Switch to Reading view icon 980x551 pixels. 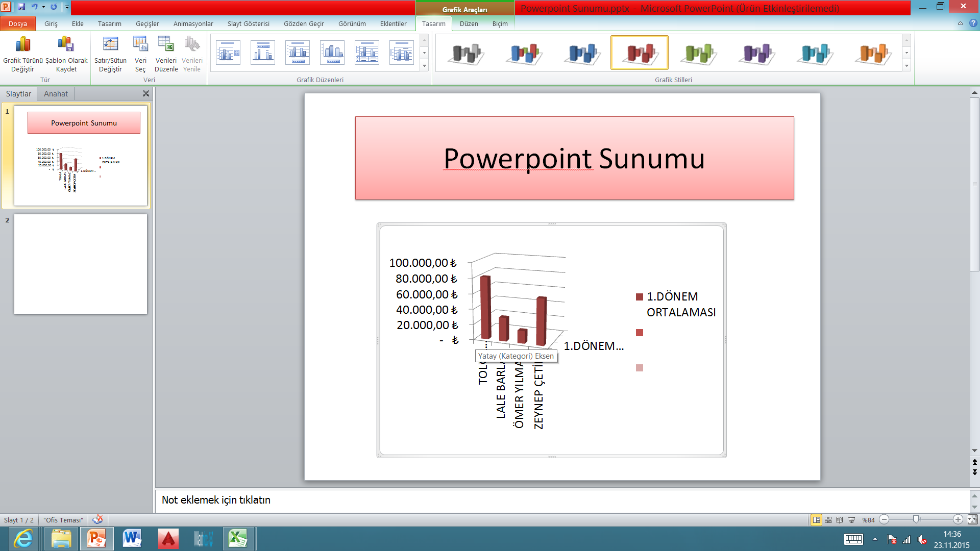pos(840,520)
